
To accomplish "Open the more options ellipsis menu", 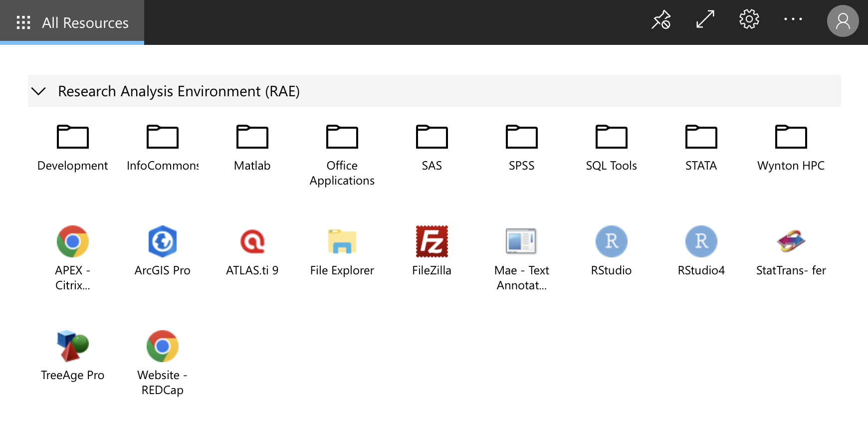I will [793, 19].
